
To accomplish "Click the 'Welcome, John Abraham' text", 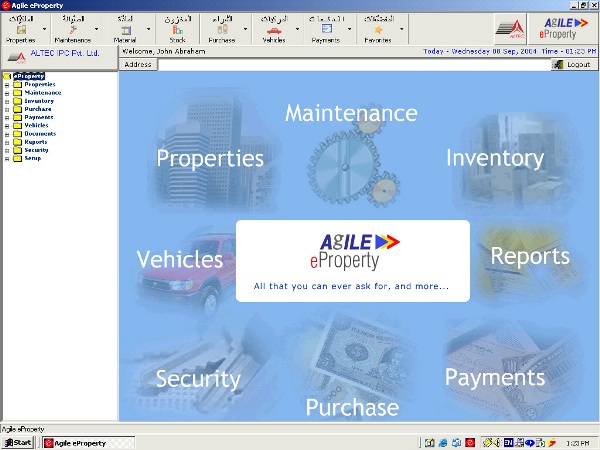I will tap(163, 51).
